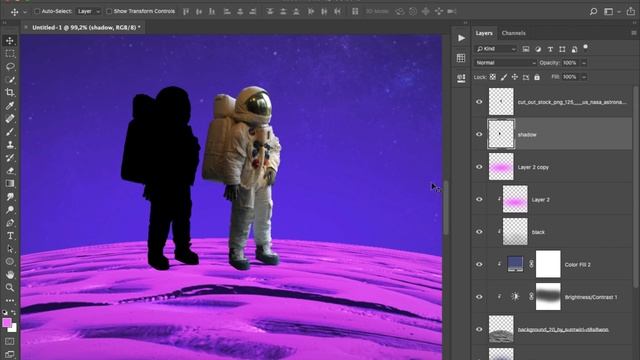
Task: Hide the background_20 layer
Action: [x=479, y=329]
